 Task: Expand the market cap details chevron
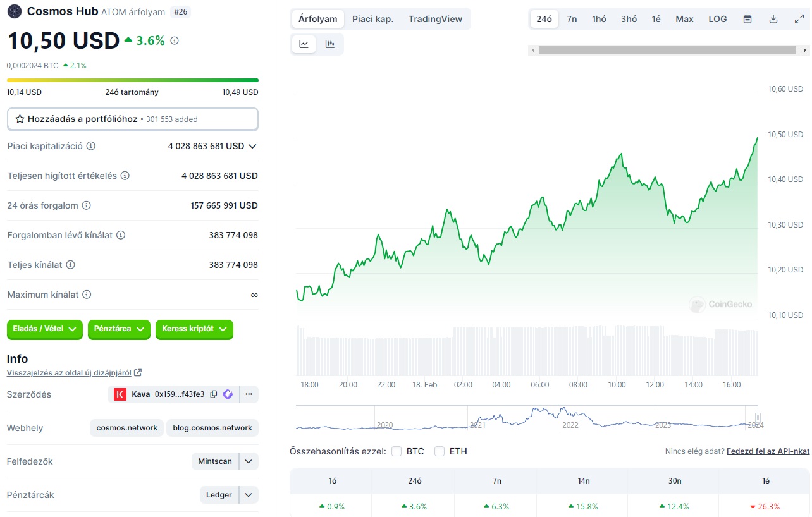point(252,146)
